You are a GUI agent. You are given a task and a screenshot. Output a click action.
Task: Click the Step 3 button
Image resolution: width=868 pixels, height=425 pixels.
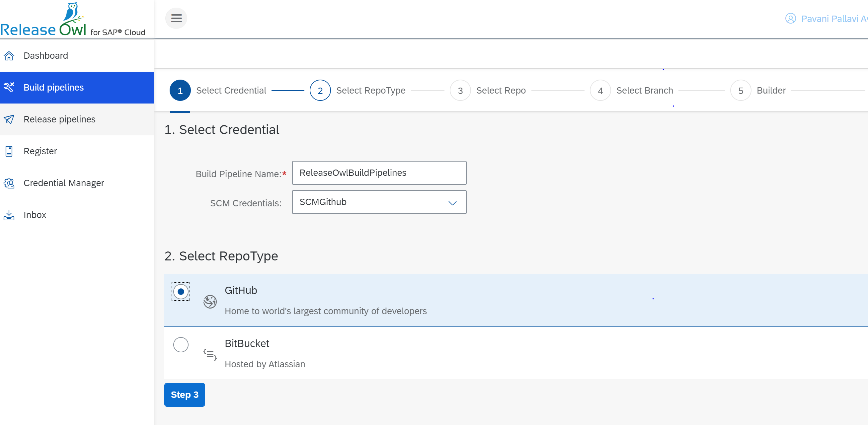point(184,395)
